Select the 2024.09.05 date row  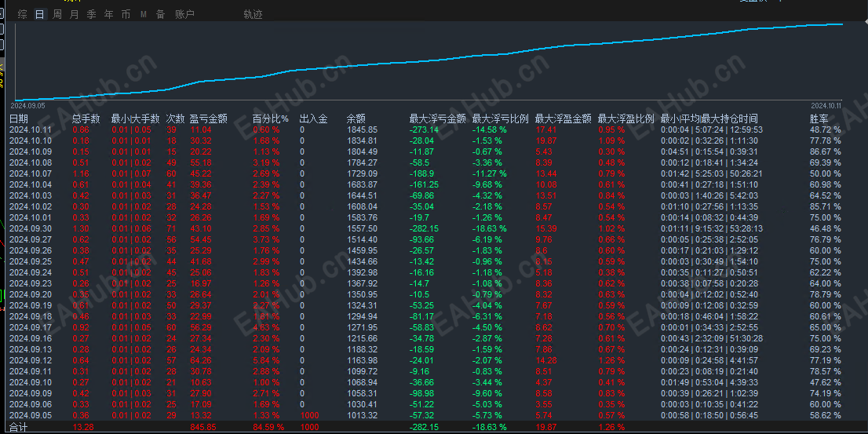pos(31,414)
